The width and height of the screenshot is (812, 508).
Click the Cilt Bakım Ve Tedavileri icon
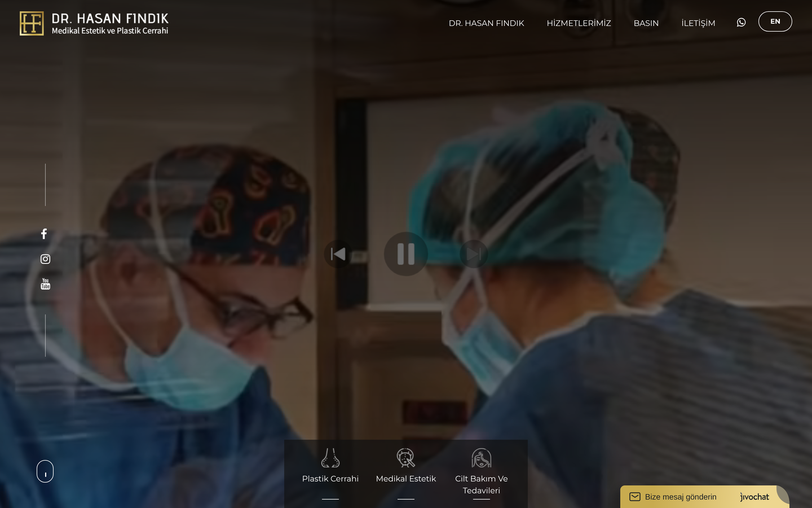(482, 458)
